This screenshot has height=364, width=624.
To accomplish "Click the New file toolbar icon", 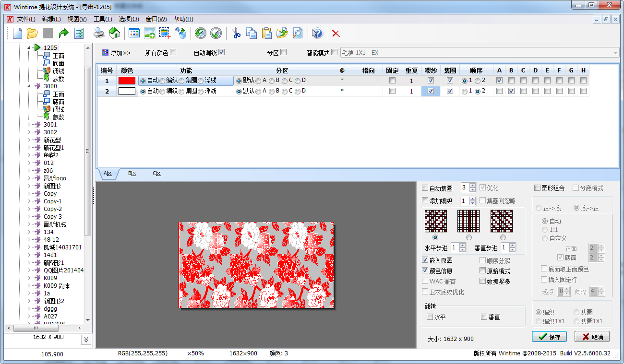I will (18, 33).
